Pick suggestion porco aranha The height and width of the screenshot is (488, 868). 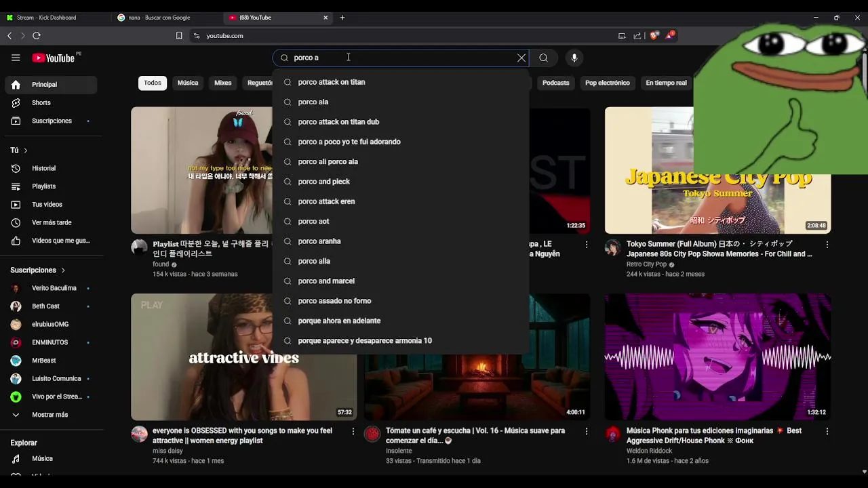coord(401,241)
